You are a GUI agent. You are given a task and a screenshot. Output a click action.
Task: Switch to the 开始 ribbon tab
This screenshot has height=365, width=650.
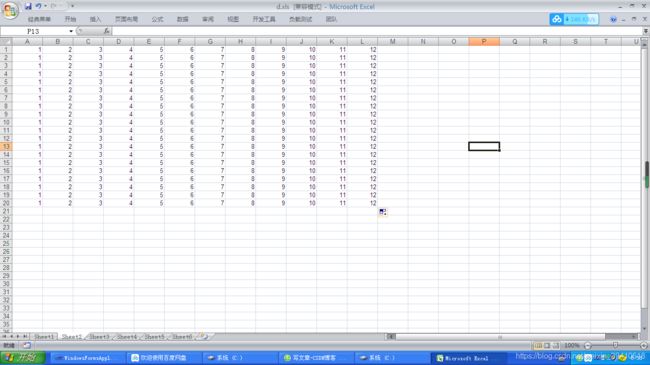70,19
